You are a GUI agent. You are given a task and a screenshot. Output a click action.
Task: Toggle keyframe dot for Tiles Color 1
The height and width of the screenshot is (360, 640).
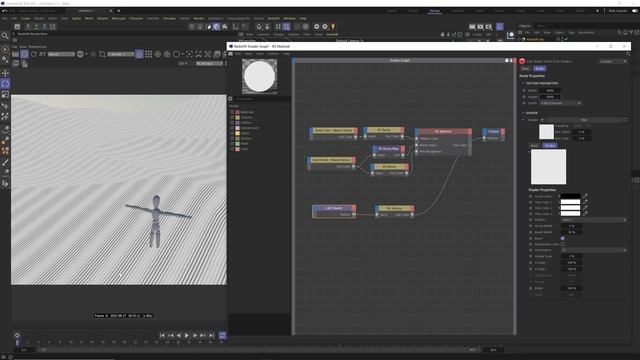(x=531, y=202)
